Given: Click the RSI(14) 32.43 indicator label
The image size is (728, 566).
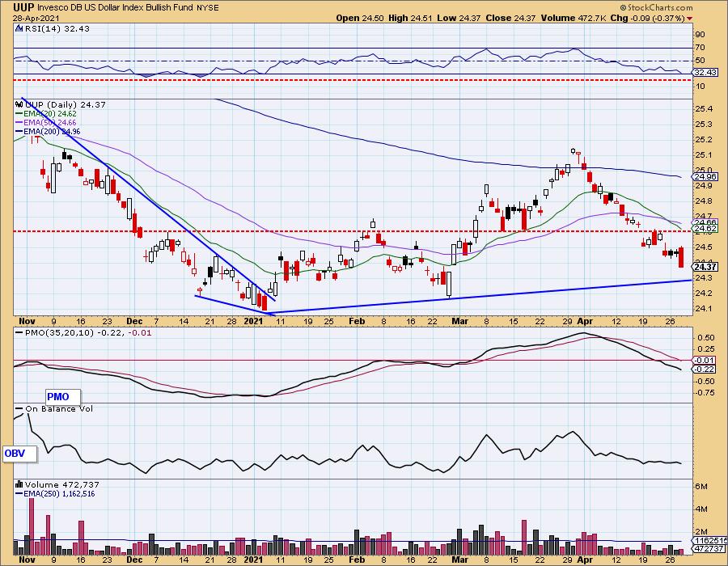Looking at the screenshot, I should (x=57, y=28).
